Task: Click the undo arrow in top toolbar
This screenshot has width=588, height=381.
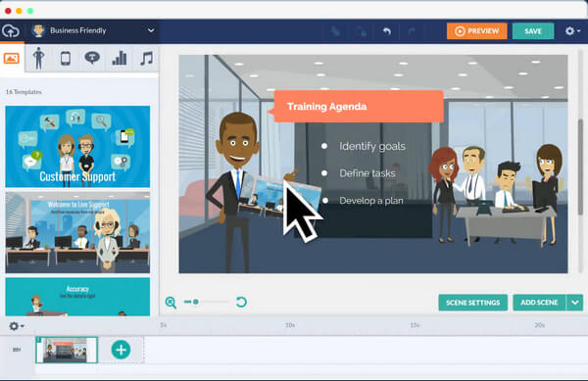Action: click(387, 31)
